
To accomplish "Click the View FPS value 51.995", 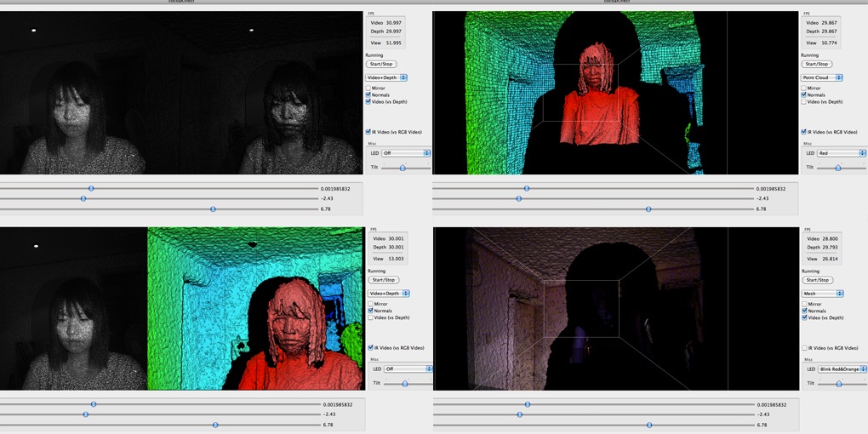I will point(394,43).
